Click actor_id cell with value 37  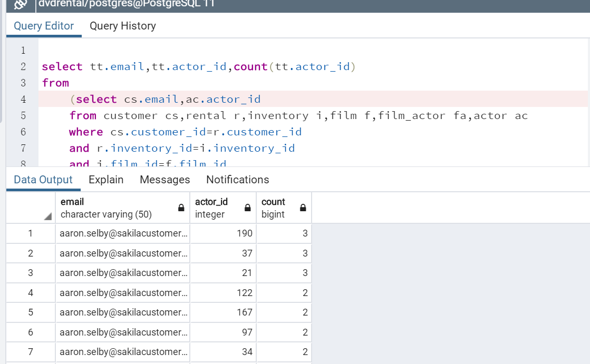[x=223, y=253]
